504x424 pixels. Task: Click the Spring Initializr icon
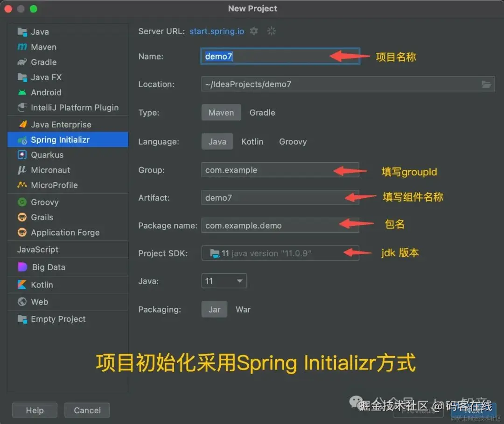coord(22,140)
